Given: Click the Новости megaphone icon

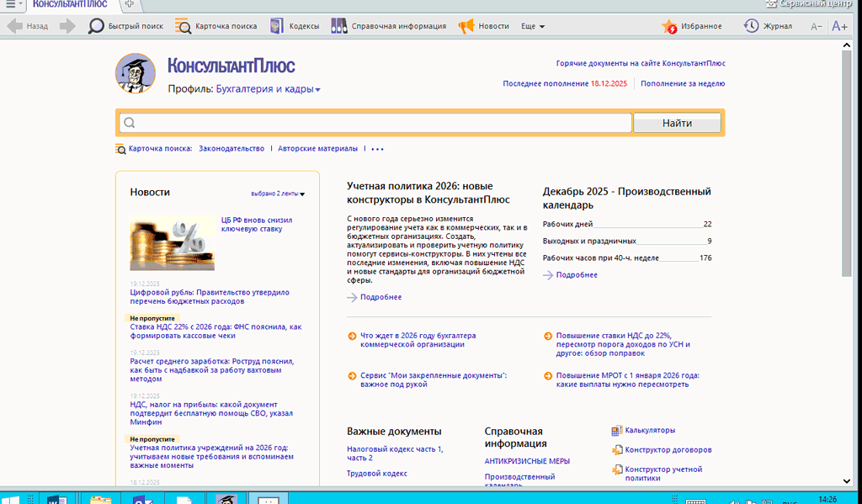Looking at the screenshot, I should click(466, 26).
